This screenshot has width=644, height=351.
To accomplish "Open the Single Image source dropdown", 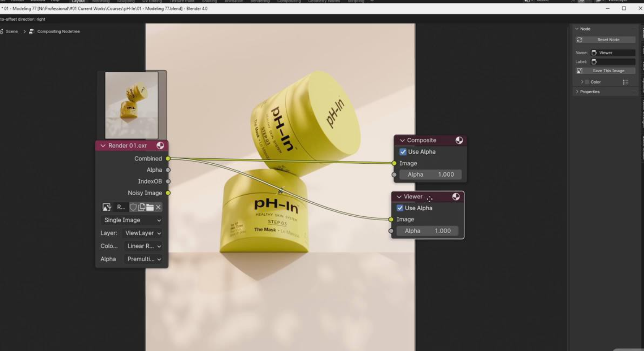I will (x=132, y=220).
